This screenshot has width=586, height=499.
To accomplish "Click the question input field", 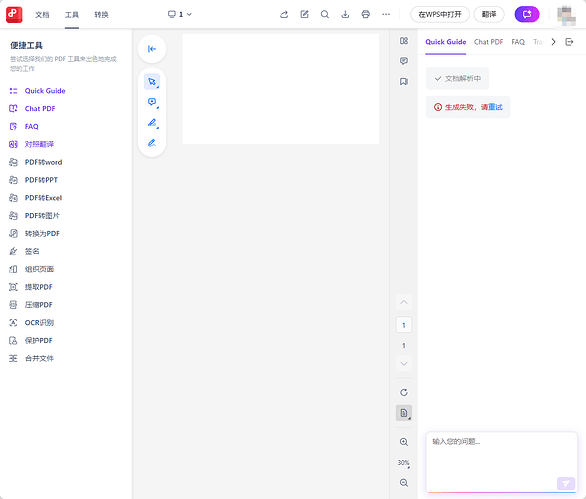I will 502,462.
